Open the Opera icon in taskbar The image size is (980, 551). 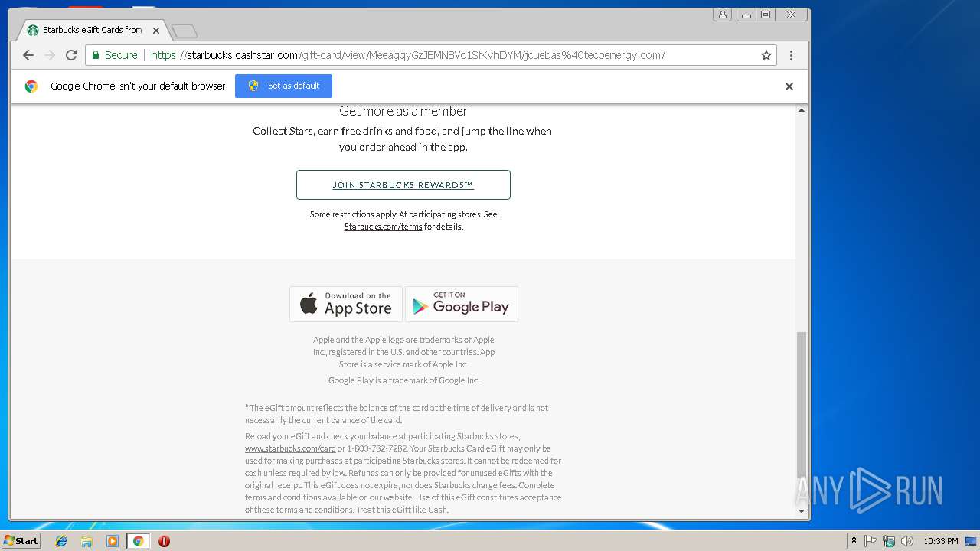tap(164, 541)
